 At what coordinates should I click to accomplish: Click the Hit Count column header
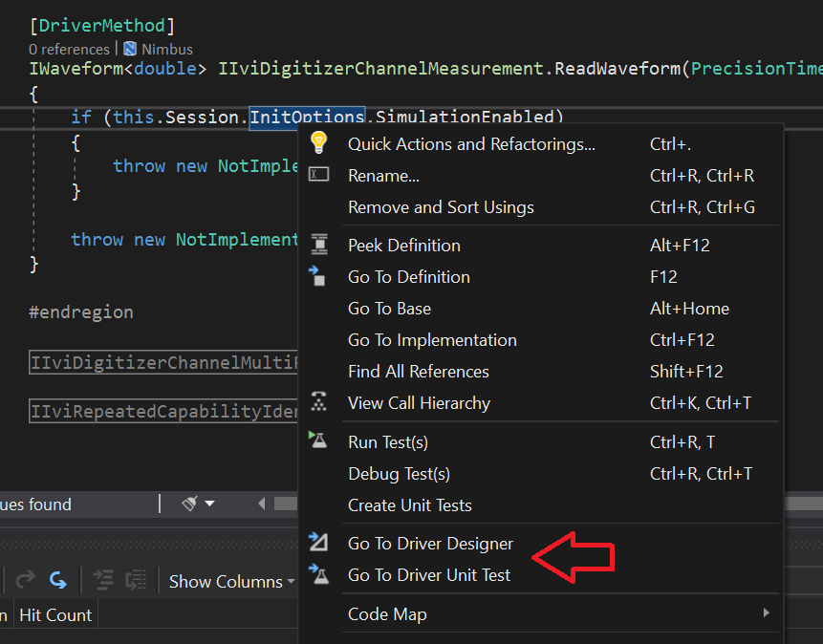(55, 614)
